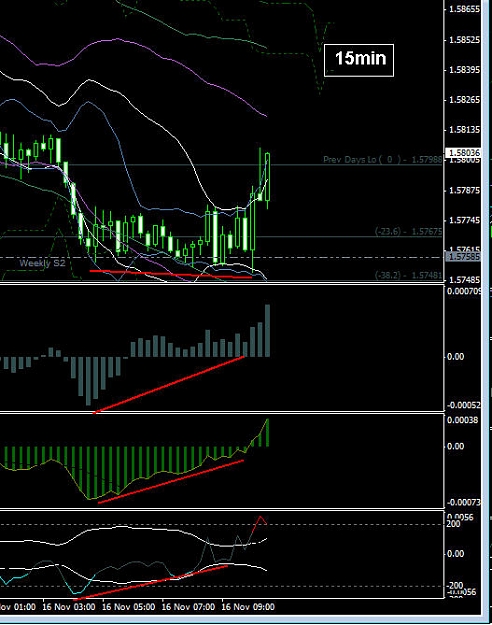Click the current price tag 1.58036
The image size is (492, 625).
pyautogui.click(x=464, y=153)
